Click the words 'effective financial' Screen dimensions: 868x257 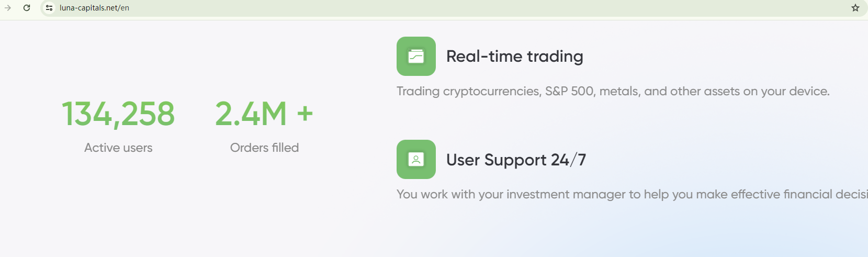click(x=781, y=194)
